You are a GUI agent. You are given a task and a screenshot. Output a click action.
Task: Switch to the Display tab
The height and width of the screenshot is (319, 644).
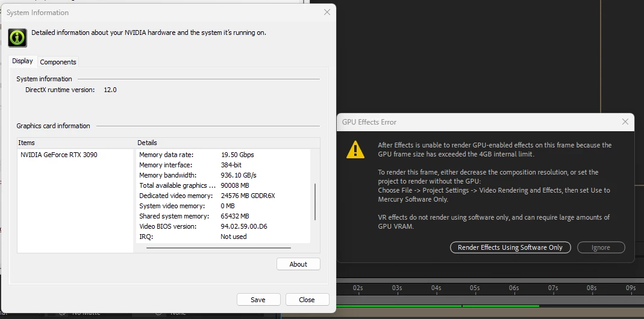point(22,61)
